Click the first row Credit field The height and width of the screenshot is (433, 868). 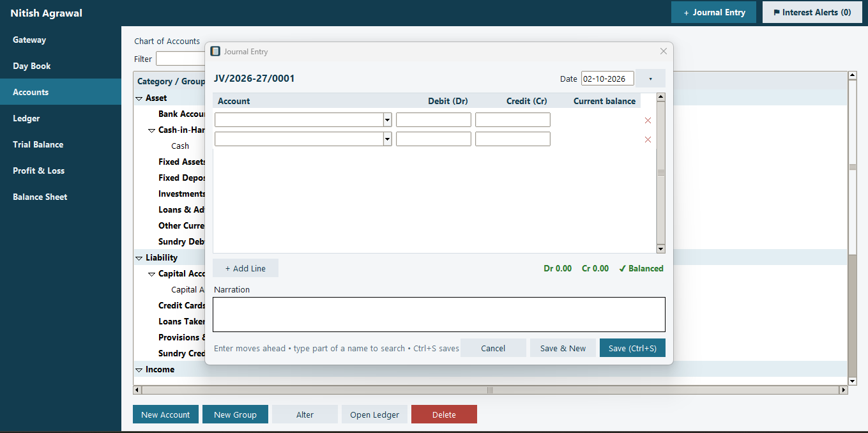pyautogui.click(x=513, y=120)
